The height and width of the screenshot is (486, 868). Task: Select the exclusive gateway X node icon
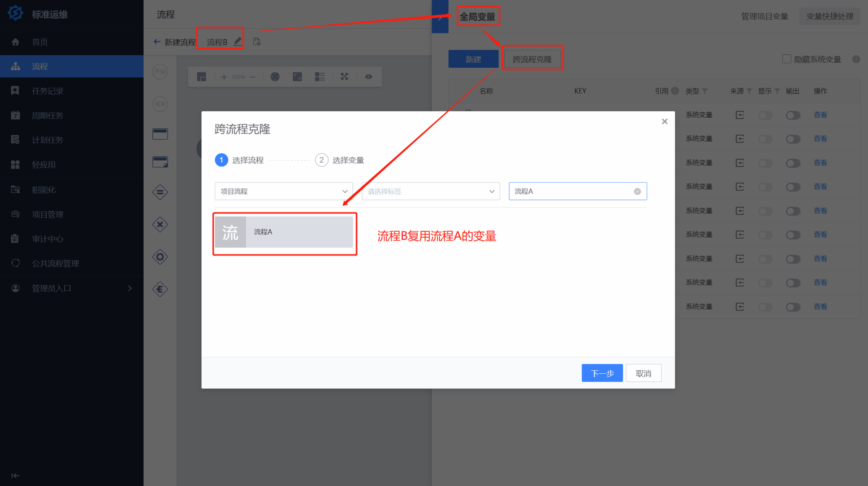tap(160, 225)
